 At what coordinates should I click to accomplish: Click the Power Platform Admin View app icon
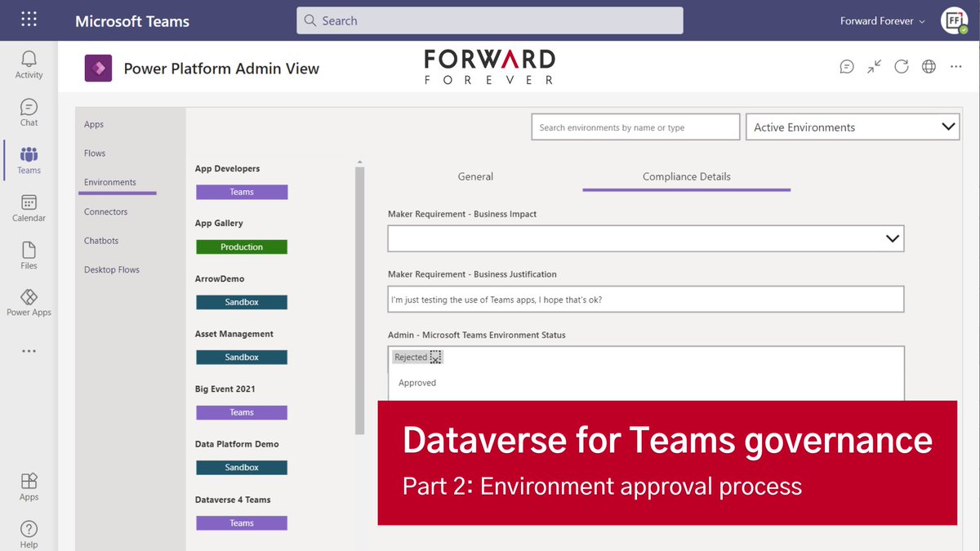pyautogui.click(x=98, y=69)
